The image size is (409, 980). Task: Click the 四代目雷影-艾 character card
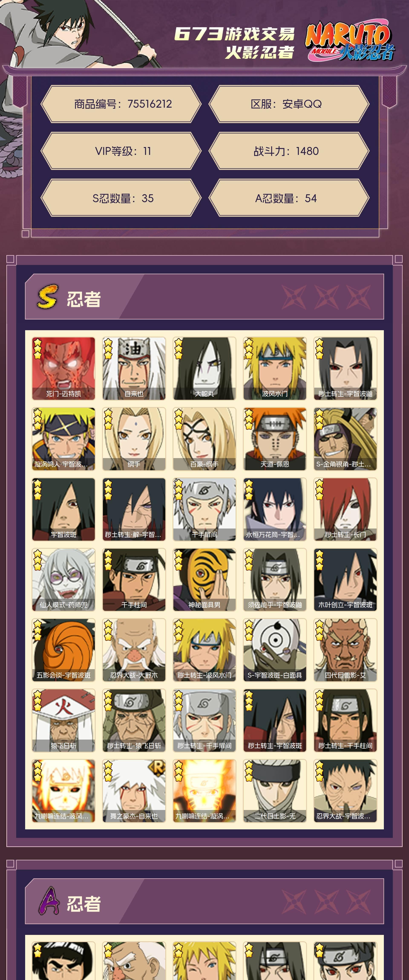[x=345, y=650]
